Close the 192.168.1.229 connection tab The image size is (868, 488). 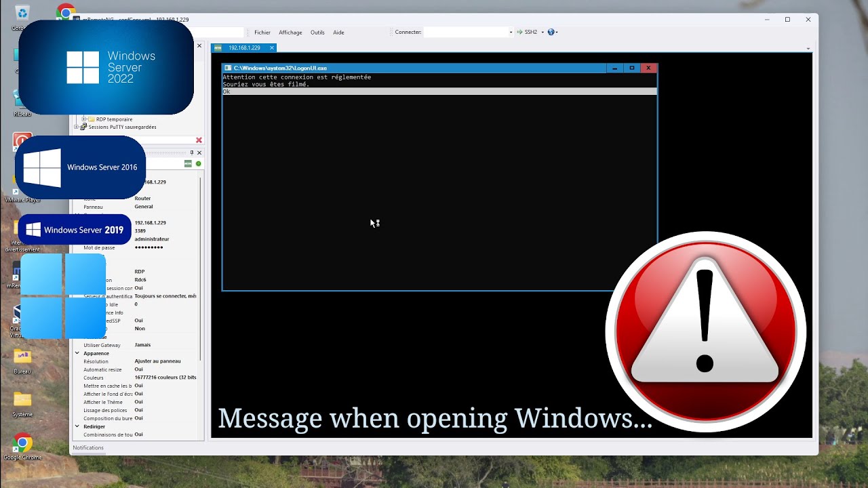pyautogui.click(x=272, y=48)
